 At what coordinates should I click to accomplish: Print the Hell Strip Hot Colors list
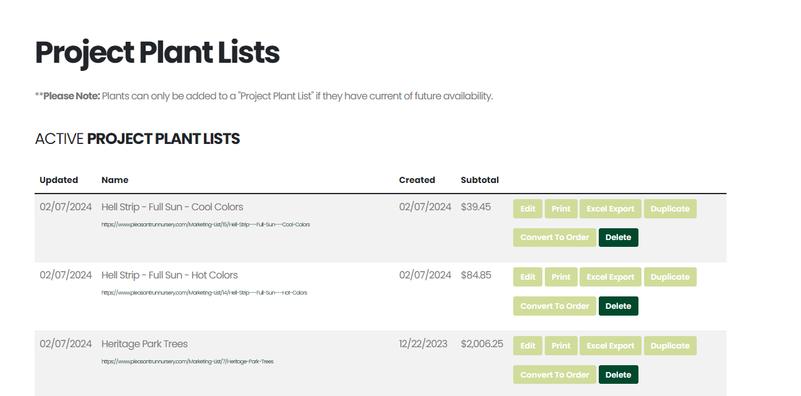coord(561,277)
